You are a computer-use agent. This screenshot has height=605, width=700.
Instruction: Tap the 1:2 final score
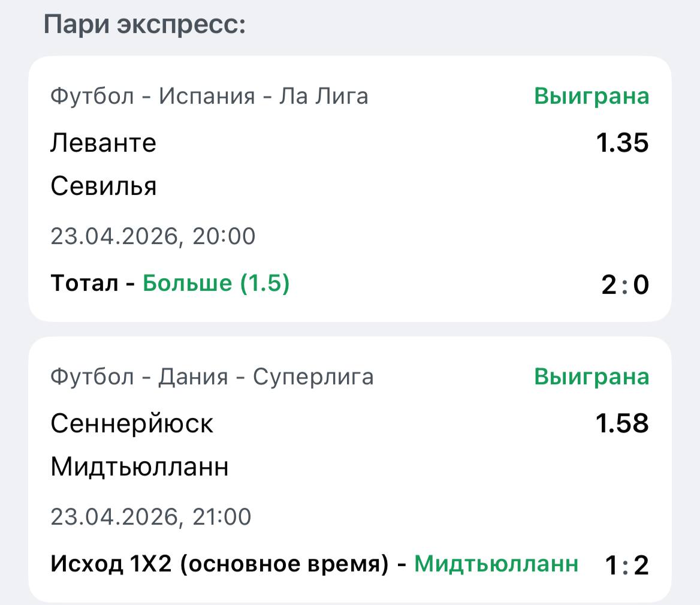pos(627,566)
